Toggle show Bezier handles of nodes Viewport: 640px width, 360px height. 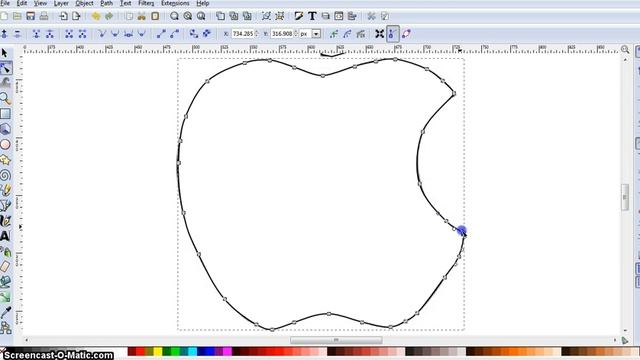pyautogui.click(x=393, y=34)
